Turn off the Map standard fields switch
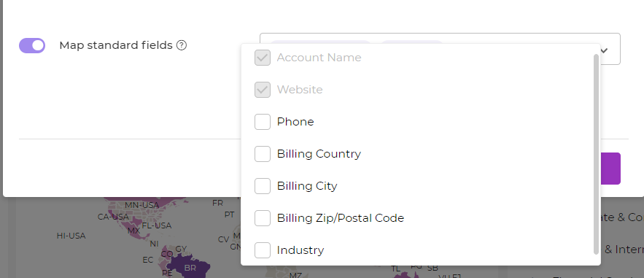The width and height of the screenshot is (644, 278). pos(32,45)
